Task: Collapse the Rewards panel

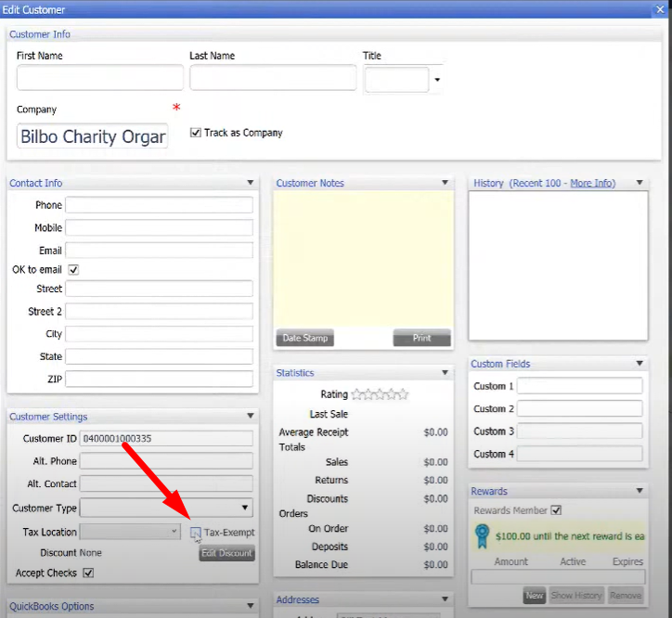Action: pos(640,491)
